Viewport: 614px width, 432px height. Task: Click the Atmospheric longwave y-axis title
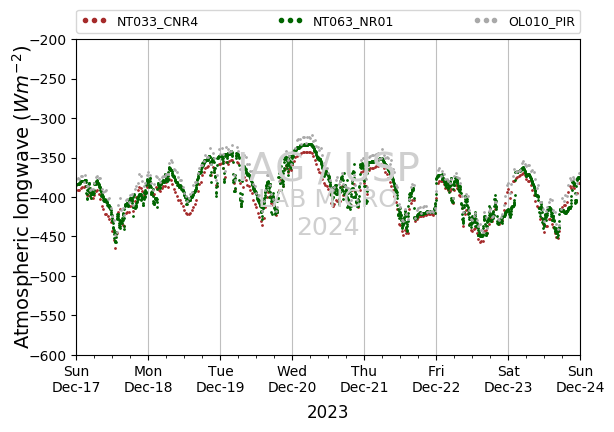22,197
